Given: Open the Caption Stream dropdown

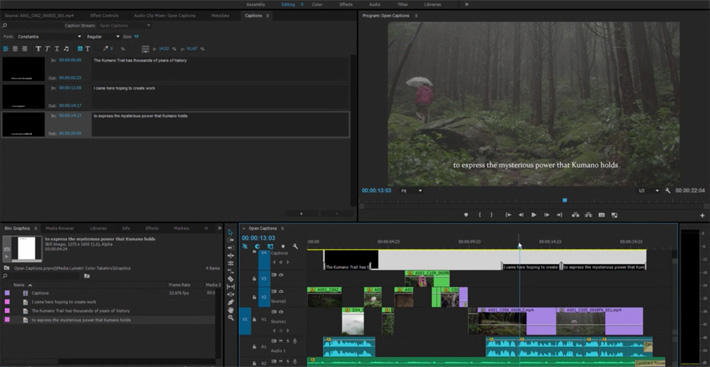Looking at the screenshot, I should point(124,26).
